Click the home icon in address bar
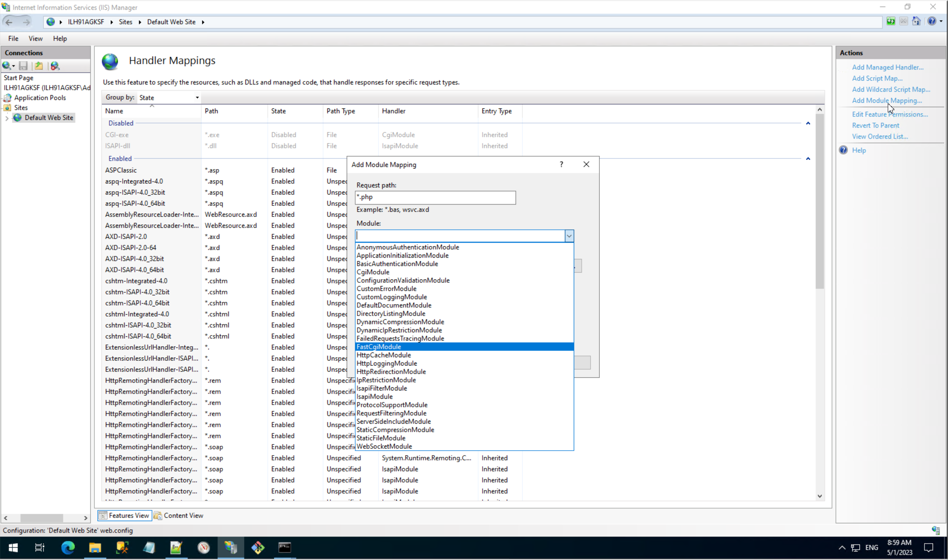Image resolution: width=948 pixels, height=560 pixels. point(916,21)
